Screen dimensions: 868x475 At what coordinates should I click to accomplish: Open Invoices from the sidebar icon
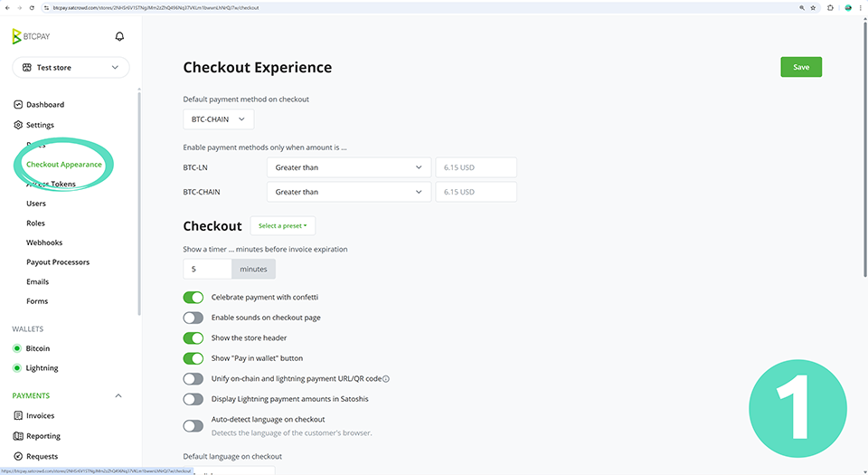(x=17, y=416)
